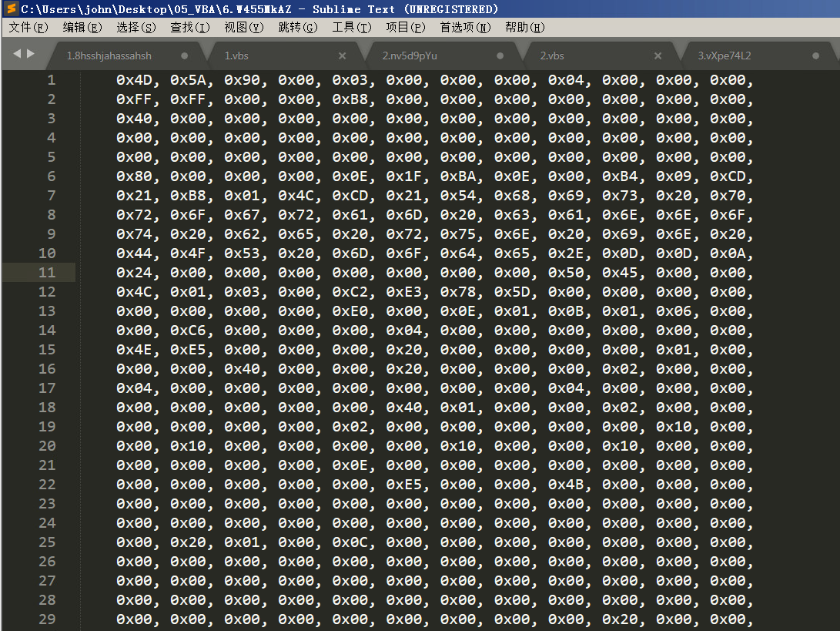Screen dimensions: 840x631
Task: Click 0x50 on line 11
Action: click(x=566, y=272)
